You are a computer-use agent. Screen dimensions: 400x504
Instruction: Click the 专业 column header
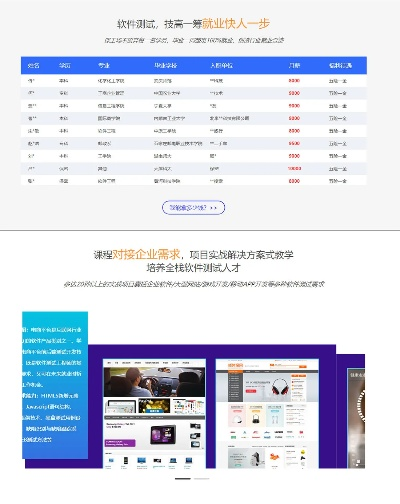[104, 65]
